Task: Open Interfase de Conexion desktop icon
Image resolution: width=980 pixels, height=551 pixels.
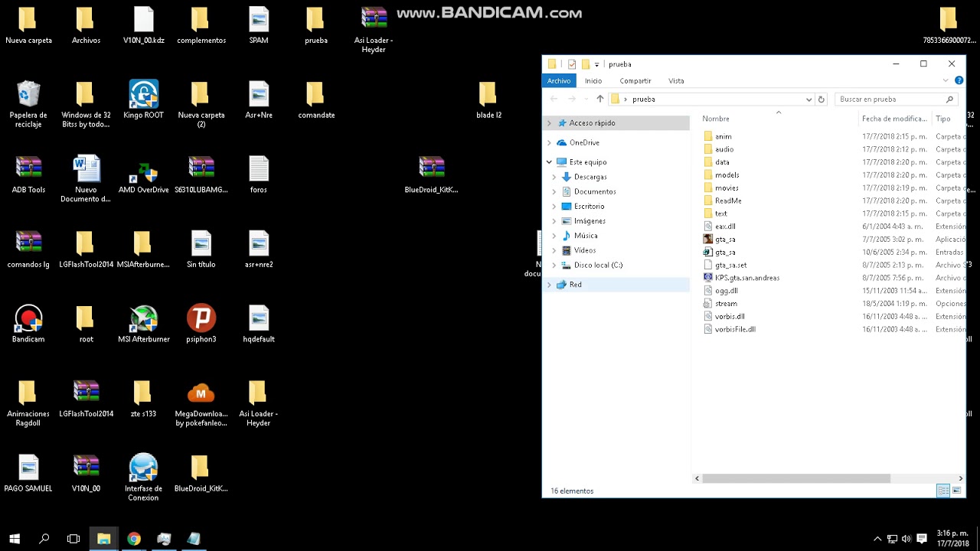Action: [x=143, y=478]
